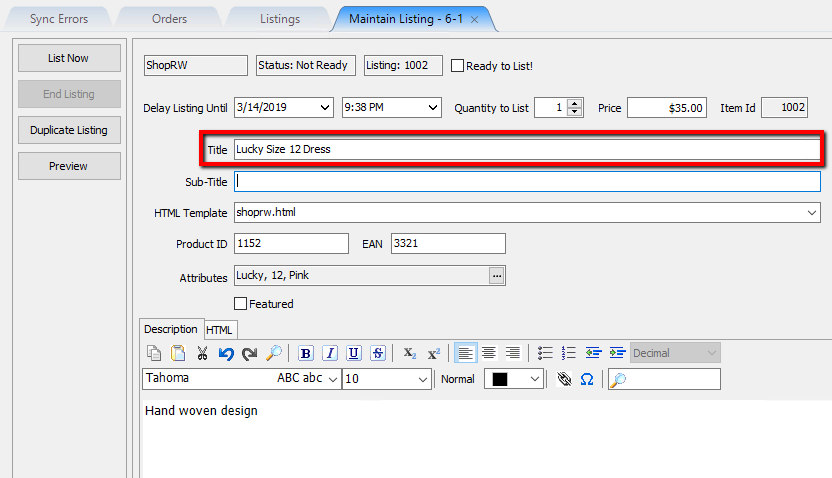Click the Cut scissors icon
The image size is (832, 478).
coord(202,353)
